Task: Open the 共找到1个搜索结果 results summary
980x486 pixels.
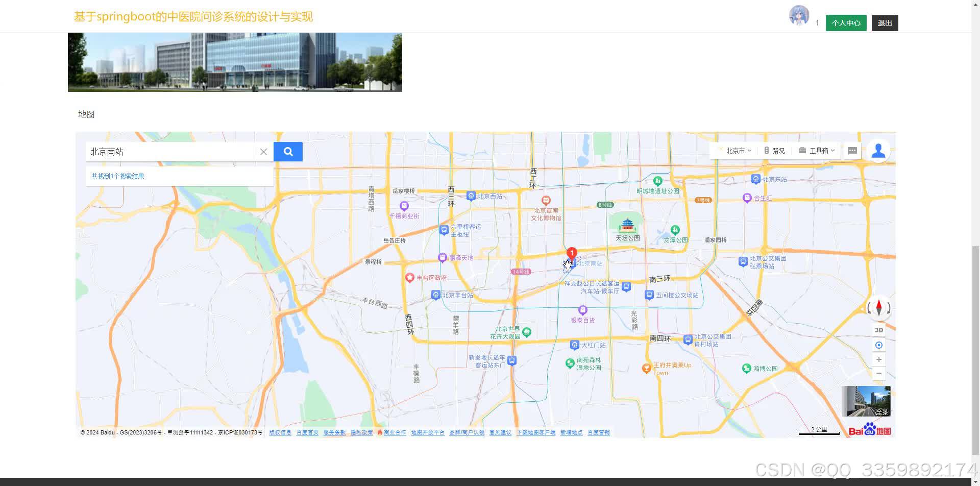Action: (x=118, y=176)
